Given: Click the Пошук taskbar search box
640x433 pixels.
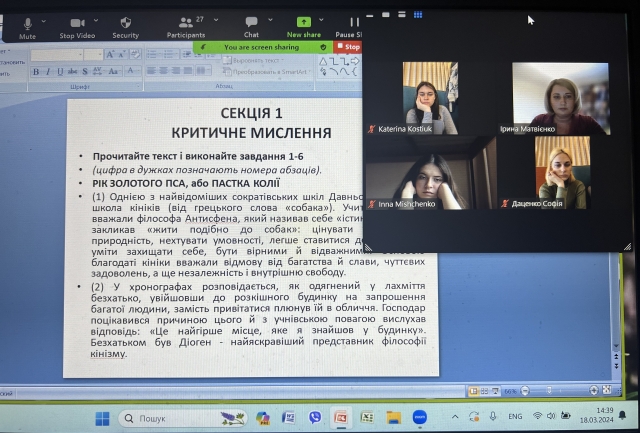Looking at the screenshot, I should point(183,419).
